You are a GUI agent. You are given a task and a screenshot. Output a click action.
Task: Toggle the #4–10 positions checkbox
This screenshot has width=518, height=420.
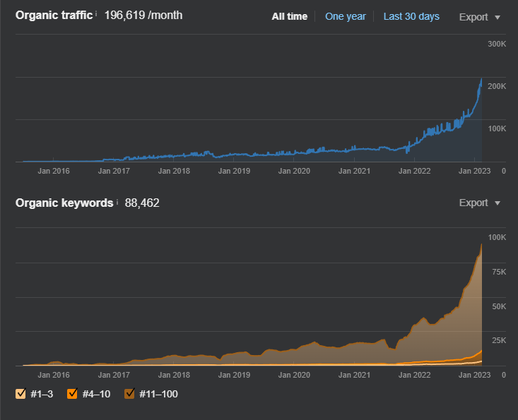pyautogui.click(x=72, y=394)
